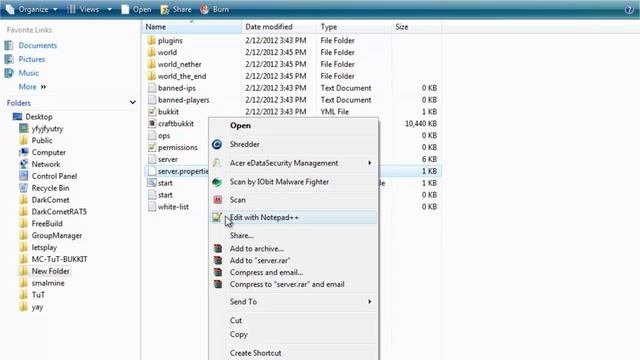
Task: Select the server file
Action: [x=168, y=159]
